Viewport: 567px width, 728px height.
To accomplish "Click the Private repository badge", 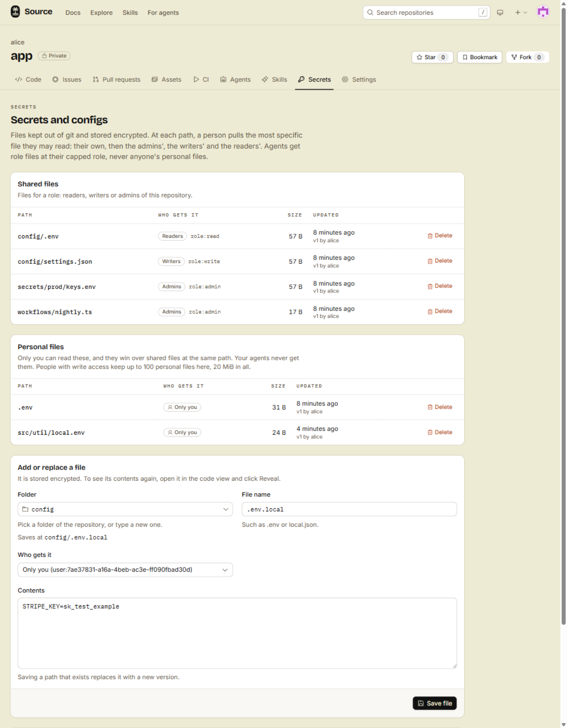I will pos(54,56).
